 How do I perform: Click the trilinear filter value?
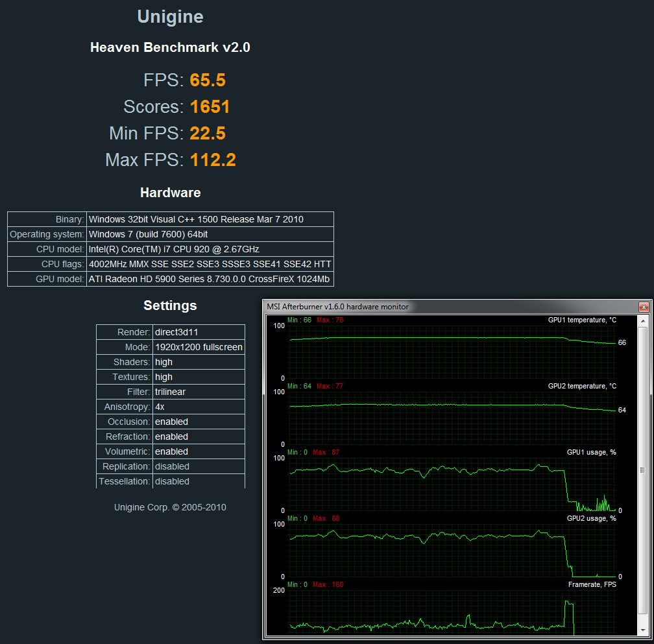pyautogui.click(x=199, y=392)
